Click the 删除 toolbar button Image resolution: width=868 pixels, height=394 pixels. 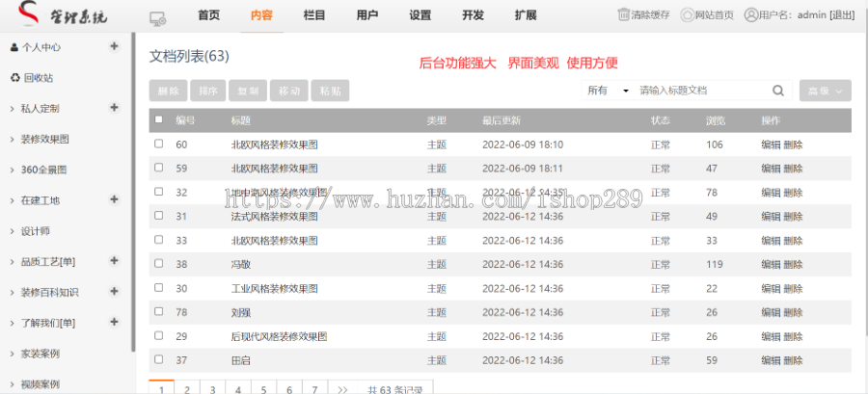pyautogui.click(x=168, y=91)
